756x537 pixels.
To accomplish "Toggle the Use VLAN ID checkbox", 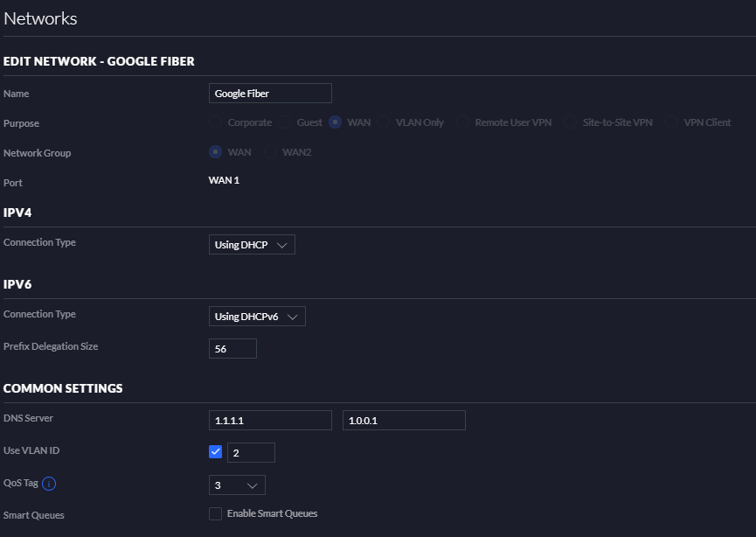I will (x=216, y=452).
